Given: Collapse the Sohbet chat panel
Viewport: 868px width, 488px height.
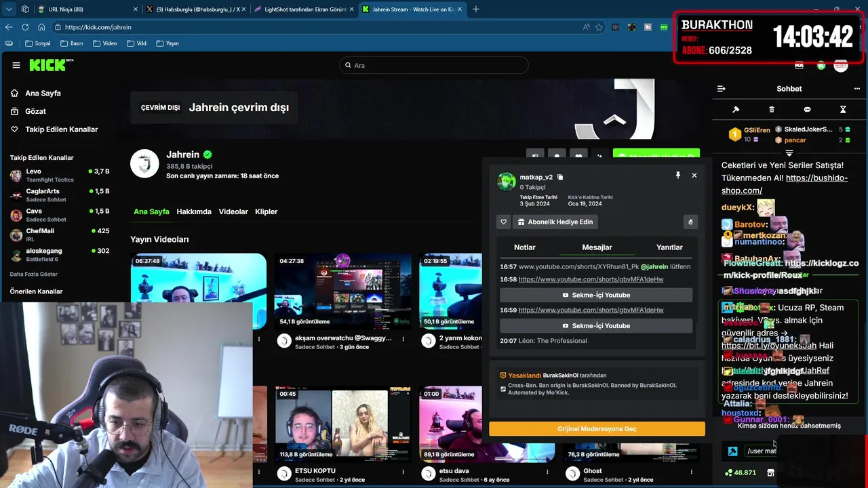Looking at the screenshot, I should pos(722,89).
